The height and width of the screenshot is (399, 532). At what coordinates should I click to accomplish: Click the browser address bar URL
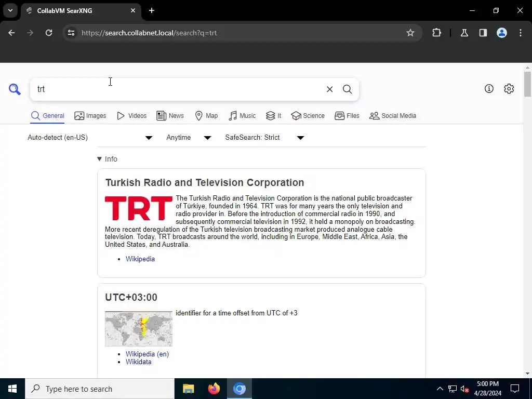[149, 33]
